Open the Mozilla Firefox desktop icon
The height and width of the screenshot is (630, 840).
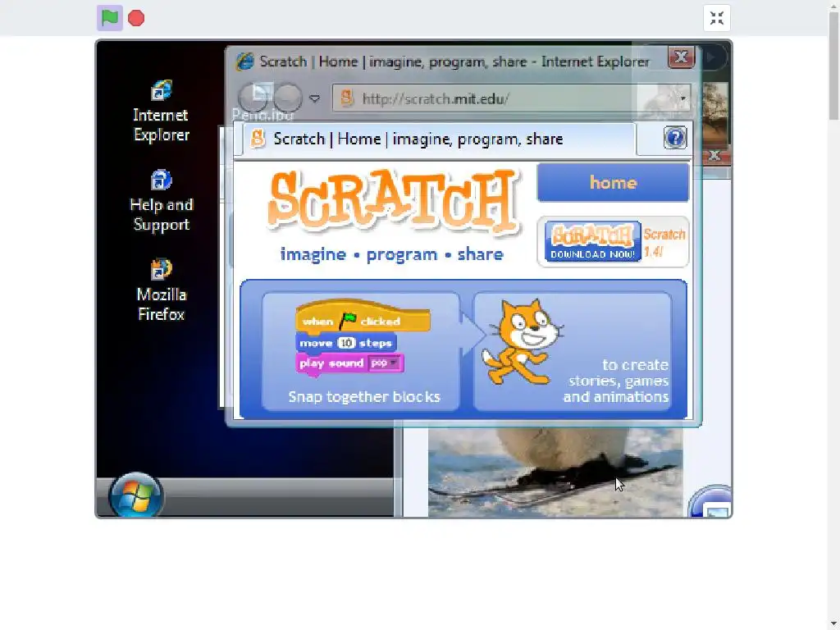161,290
